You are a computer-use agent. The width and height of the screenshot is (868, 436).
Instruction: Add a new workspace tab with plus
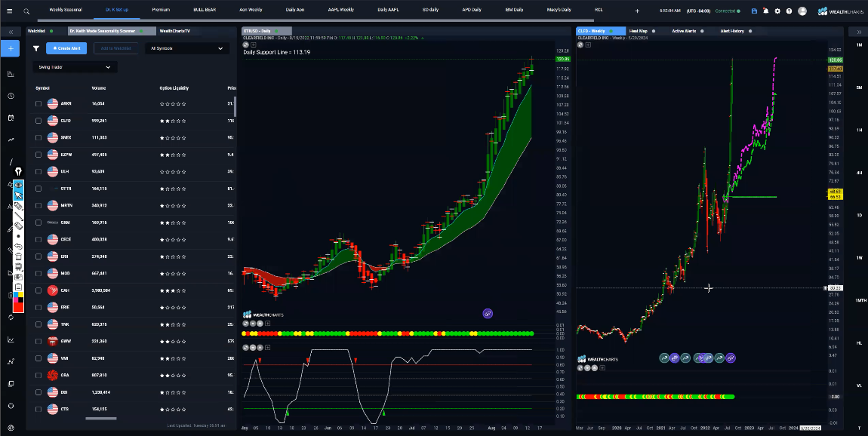637,11
